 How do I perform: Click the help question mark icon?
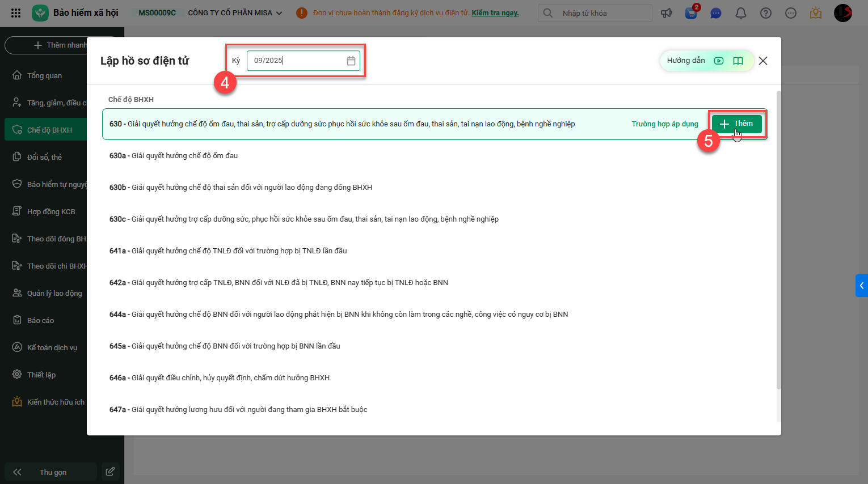[x=766, y=13]
